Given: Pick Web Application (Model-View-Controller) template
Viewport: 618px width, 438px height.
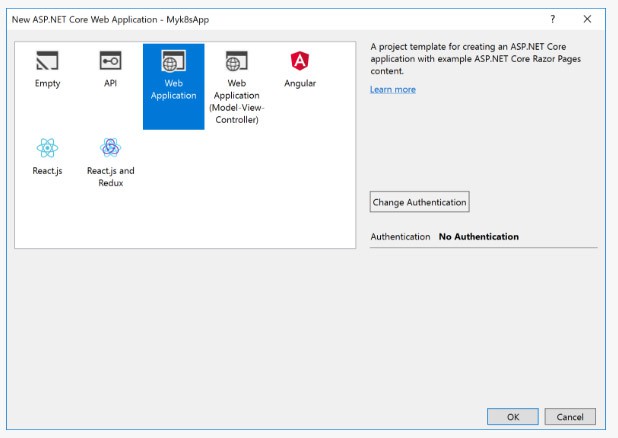Looking at the screenshot, I should 236,88.
